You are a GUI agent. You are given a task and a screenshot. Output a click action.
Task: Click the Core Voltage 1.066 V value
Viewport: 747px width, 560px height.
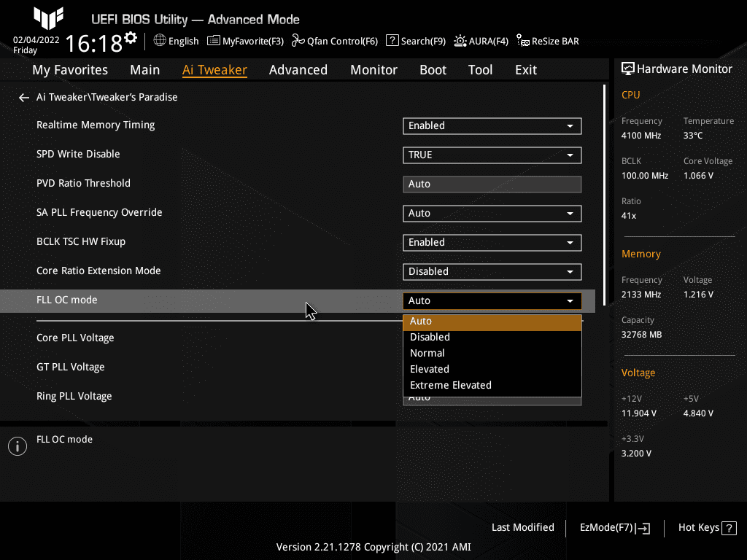698,176
